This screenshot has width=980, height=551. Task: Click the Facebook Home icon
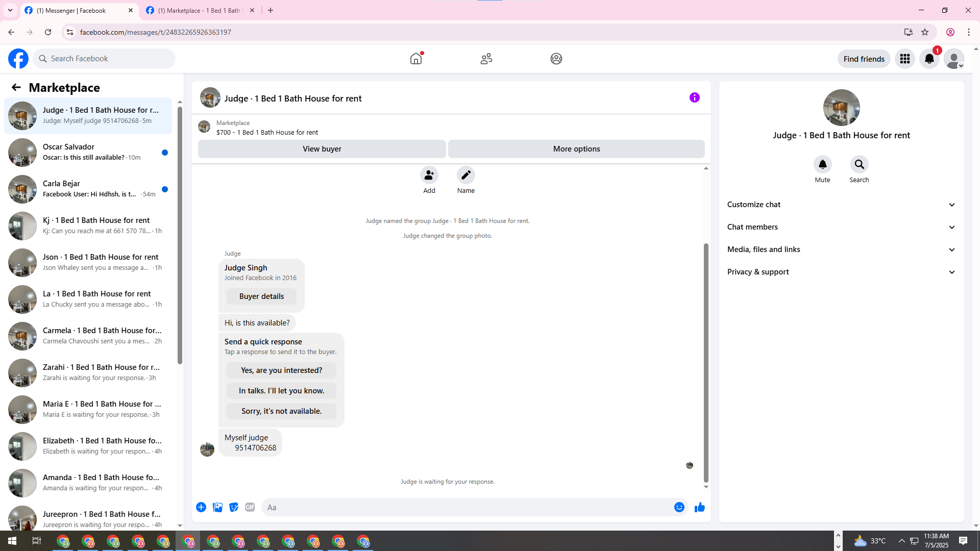tap(416, 59)
